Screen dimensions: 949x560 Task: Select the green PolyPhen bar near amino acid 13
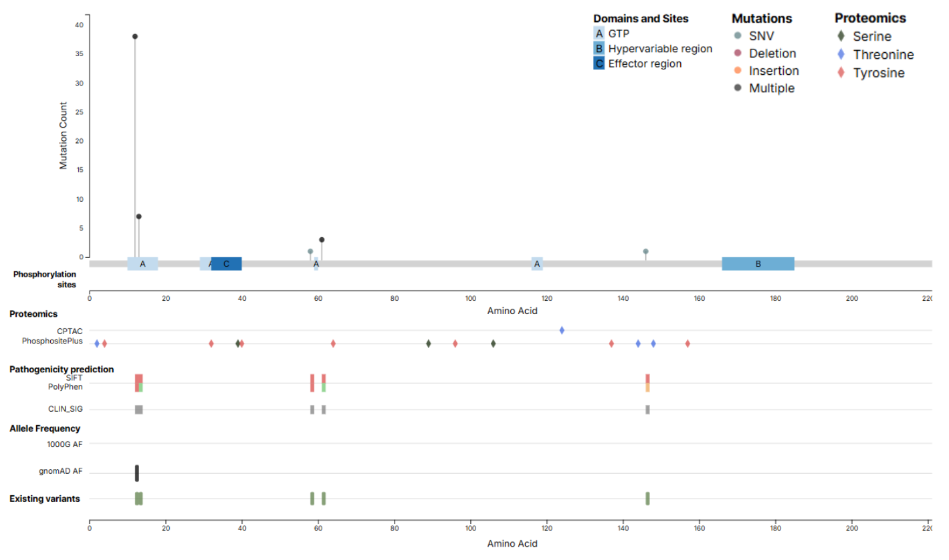pos(140,388)
